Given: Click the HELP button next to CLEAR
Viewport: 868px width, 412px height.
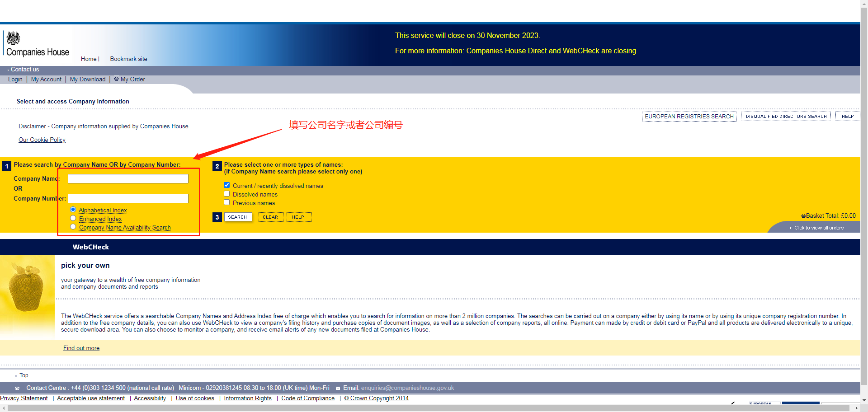Looking at the screenshot, I should pos(298,217).
